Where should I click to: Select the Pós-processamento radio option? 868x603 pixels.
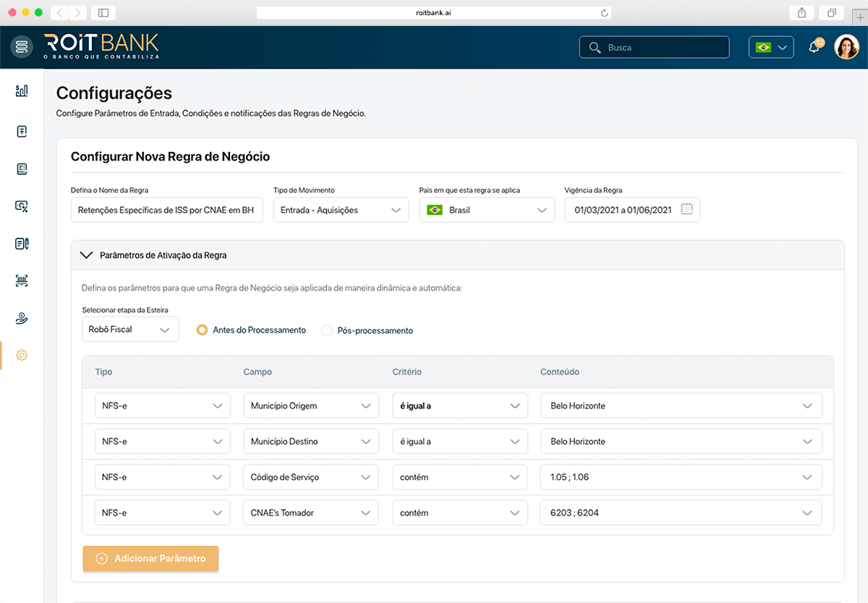[327, 330]
